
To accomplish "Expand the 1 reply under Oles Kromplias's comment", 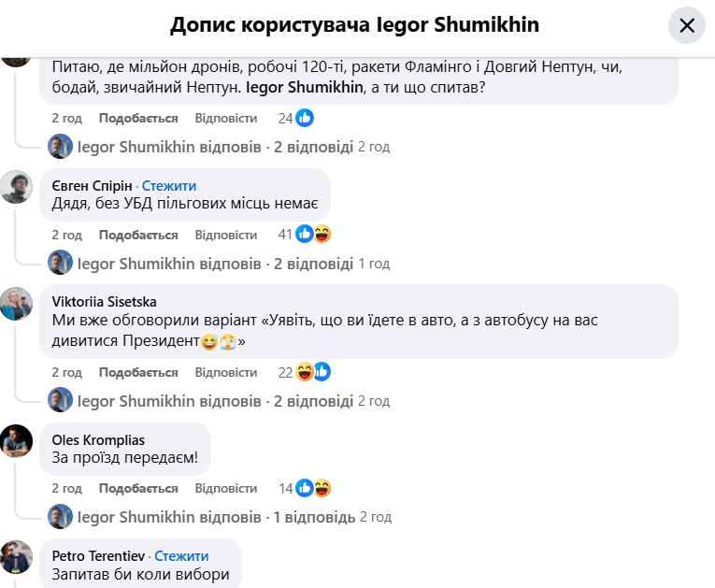I will [216, 517].
